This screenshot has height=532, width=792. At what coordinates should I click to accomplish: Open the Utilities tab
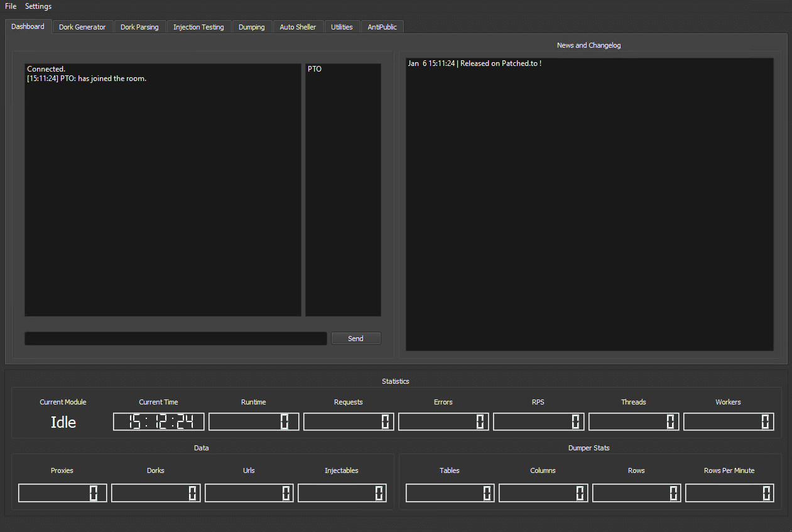(x=342, y=26)
